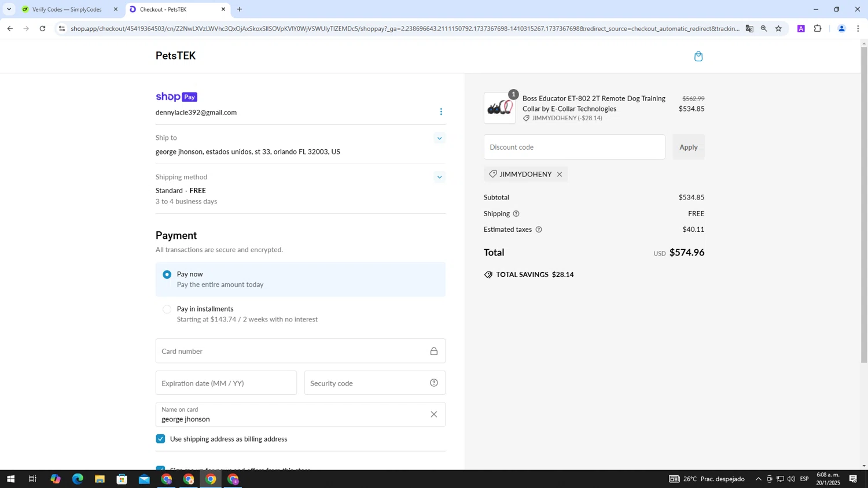The height and width of the screenshot is (488, 868).
Task: Expand the Shipping method section
Action: click(439, 178)
